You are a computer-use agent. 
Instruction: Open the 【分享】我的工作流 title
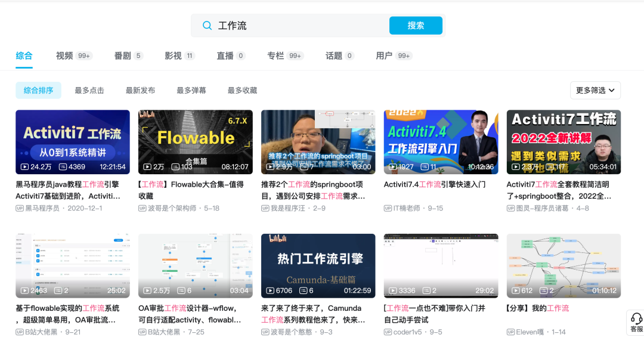pos(538,308)
